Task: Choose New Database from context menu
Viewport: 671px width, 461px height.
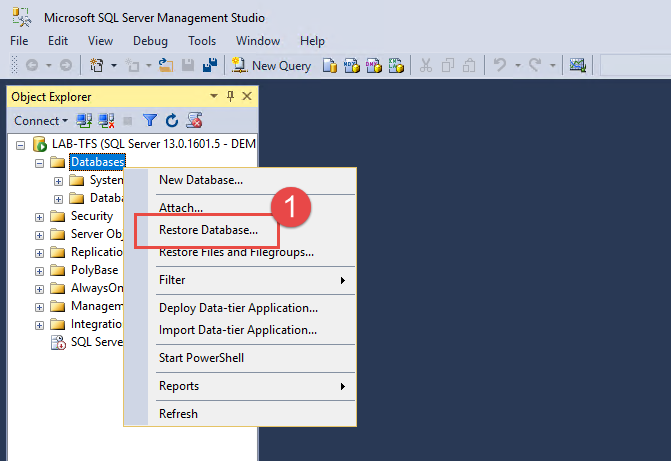Action: 201,180
